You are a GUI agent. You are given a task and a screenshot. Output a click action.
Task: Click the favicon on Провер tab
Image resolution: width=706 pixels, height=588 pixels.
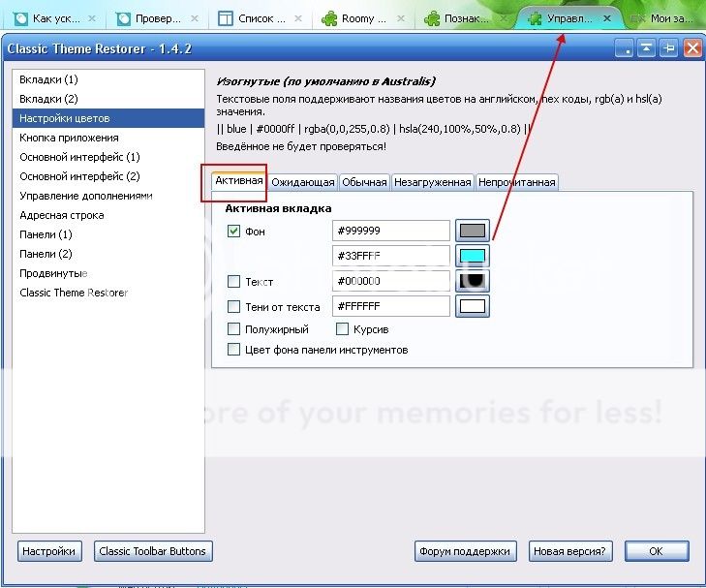[x=123, y=18]
